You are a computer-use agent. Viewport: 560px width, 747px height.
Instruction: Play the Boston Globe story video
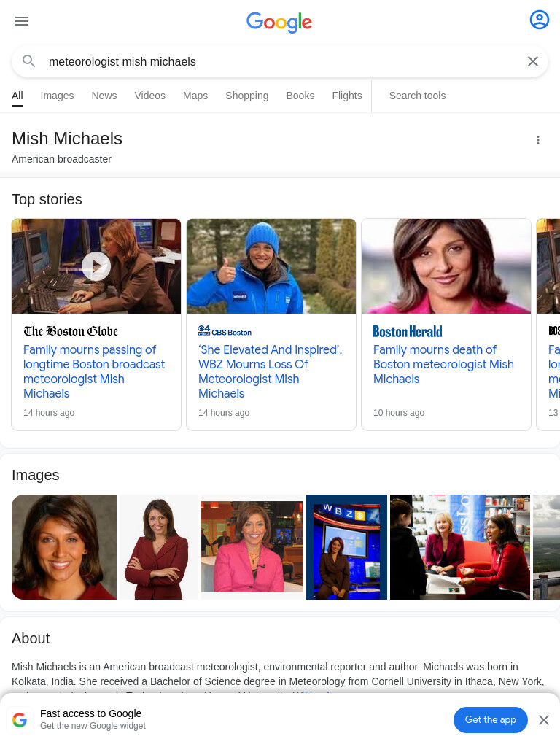point(96,266)
